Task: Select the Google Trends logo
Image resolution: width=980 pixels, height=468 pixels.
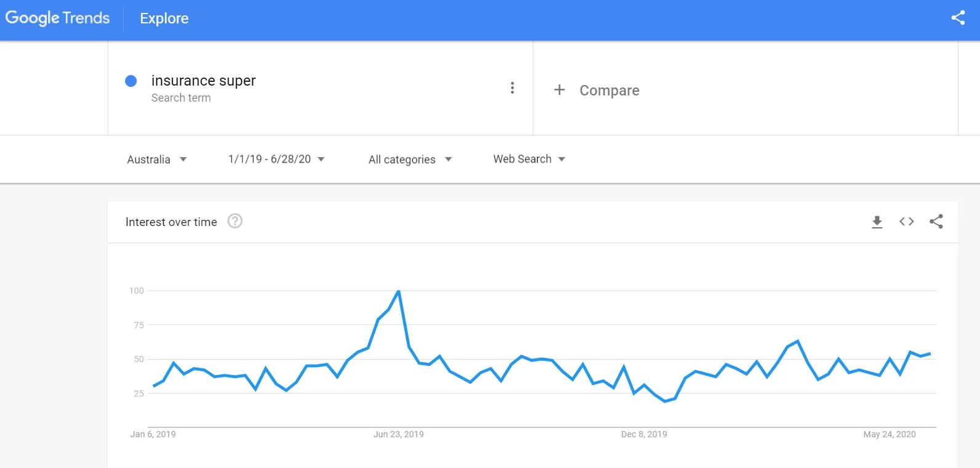Action: tap(57, 18)
